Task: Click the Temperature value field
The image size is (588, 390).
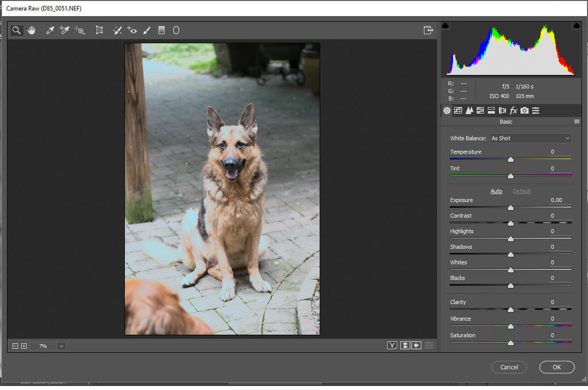Action: [x=552, y=152]
